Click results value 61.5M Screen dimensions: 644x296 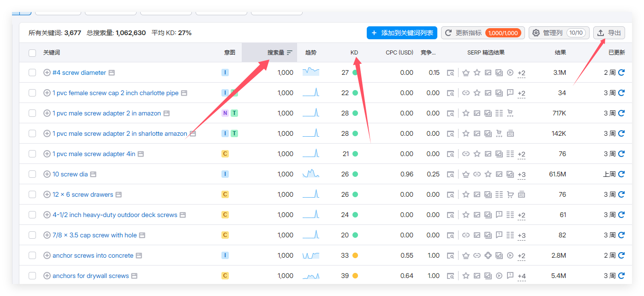(x=557, y=174)
